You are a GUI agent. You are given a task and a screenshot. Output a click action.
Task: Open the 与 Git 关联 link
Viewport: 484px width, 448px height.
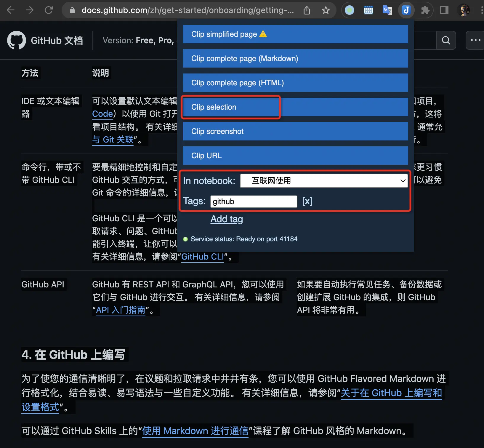pos(113,140)
